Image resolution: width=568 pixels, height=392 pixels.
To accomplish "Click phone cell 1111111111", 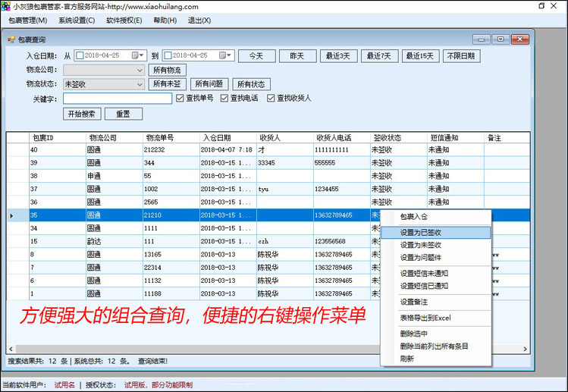I will click(x=341, y=150).
